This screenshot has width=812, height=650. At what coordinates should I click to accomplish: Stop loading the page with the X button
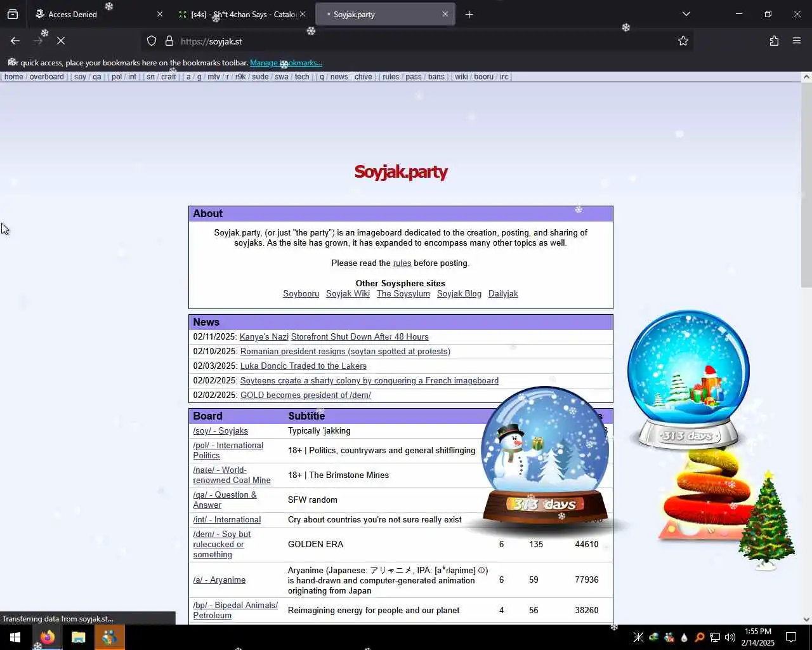(61, 41)
